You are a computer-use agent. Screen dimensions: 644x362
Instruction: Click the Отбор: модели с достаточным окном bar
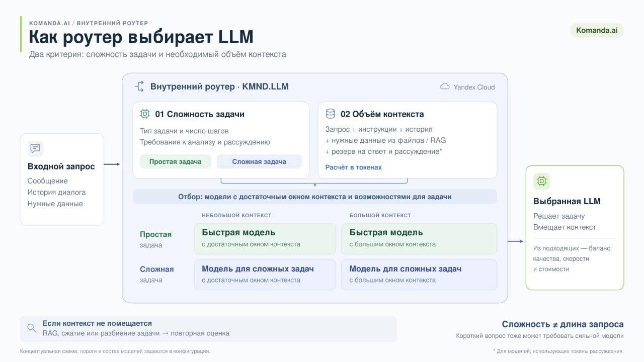[315, 197]
